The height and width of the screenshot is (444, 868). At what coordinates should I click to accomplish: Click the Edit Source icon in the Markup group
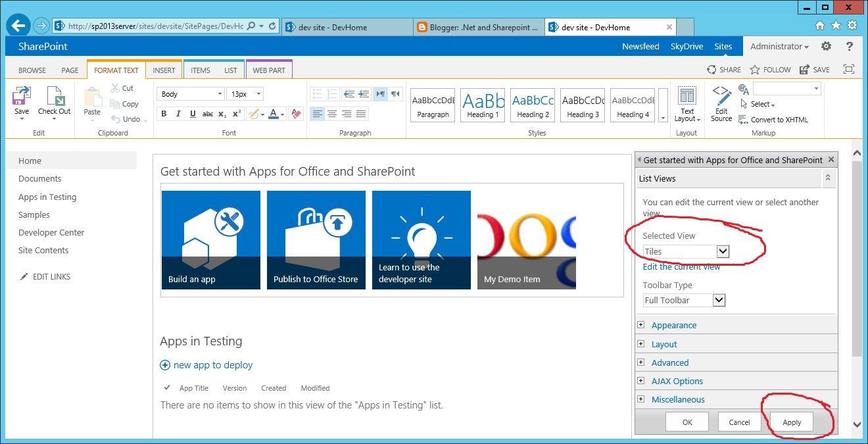coord(721,102)
